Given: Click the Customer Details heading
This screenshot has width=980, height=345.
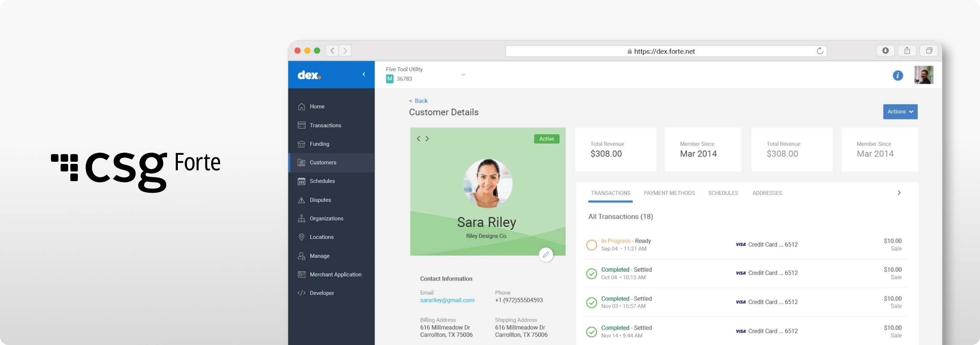Looking at the screenshot, I should coord(444,113).
